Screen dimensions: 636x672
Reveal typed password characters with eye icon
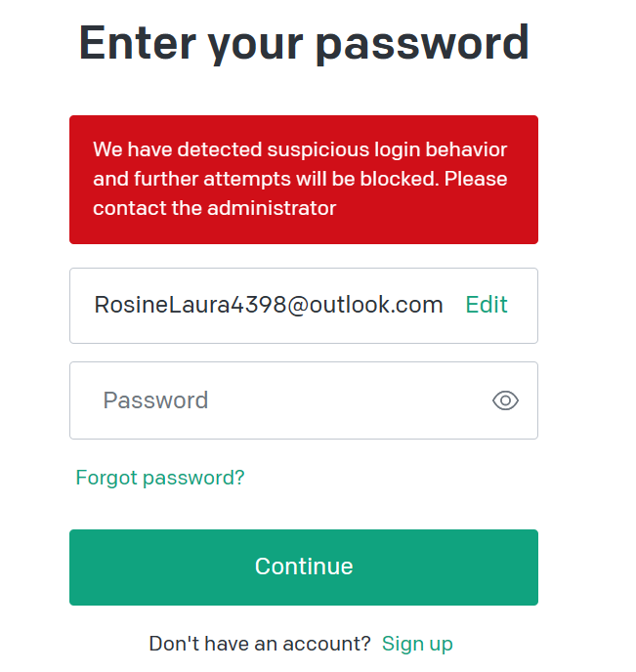click(505, 400)
